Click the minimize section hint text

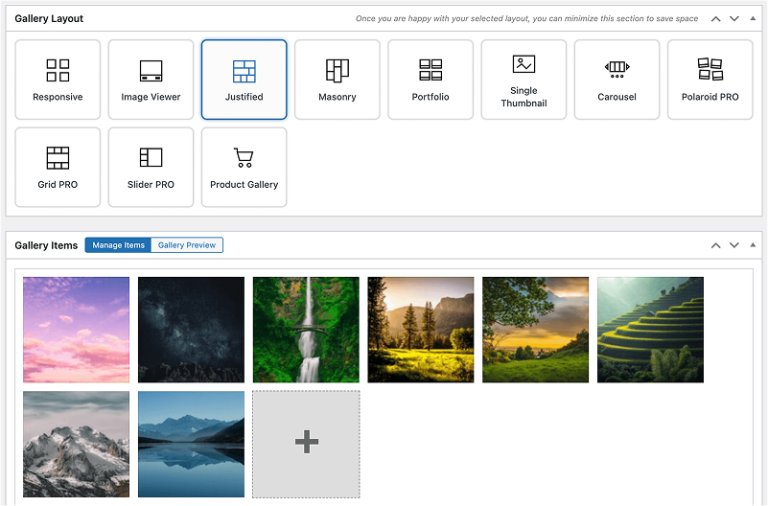527,19
